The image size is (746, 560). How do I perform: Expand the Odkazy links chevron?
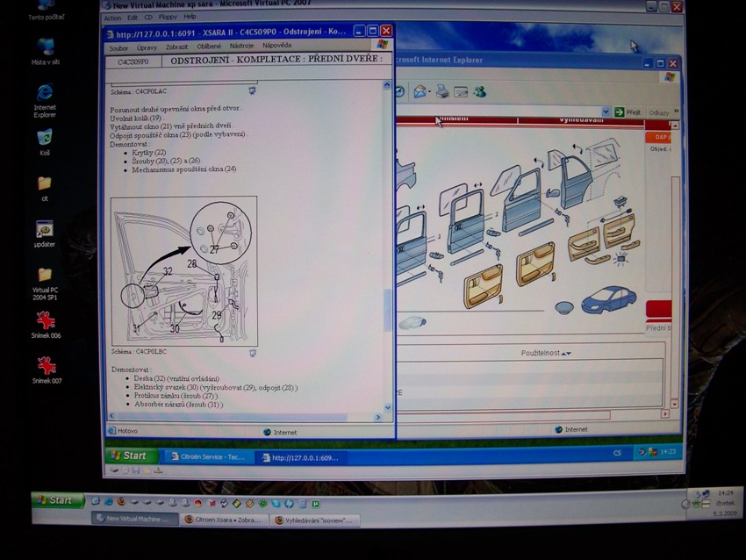[674, 112]
